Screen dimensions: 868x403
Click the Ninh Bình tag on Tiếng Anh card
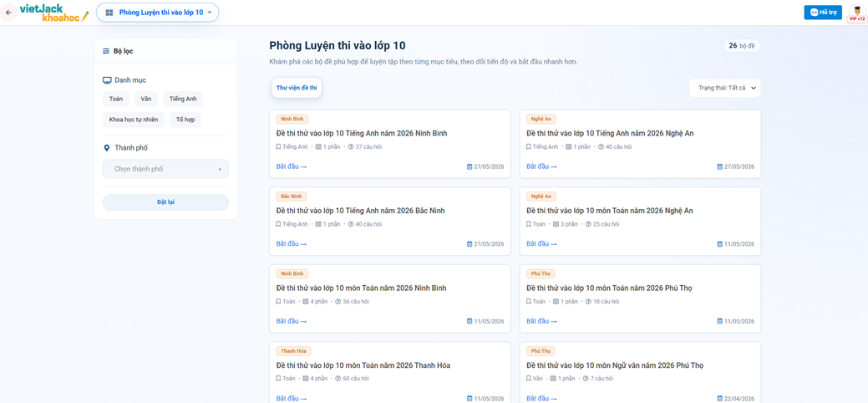tap(292, 119)
